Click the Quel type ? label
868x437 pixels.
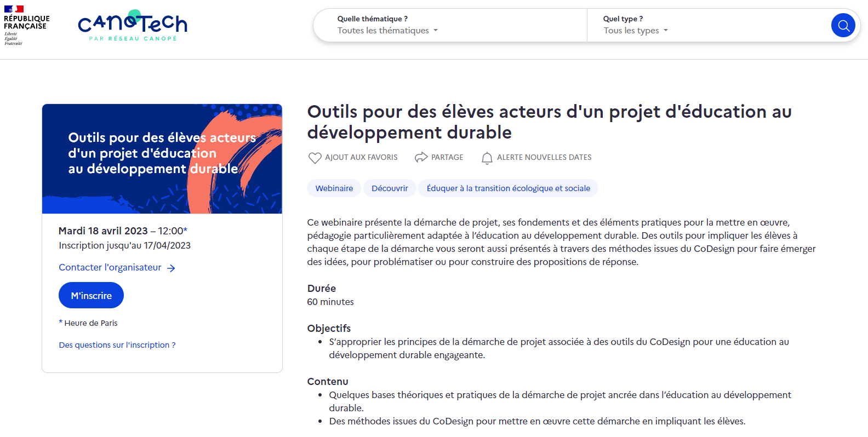tap(623, 19)
